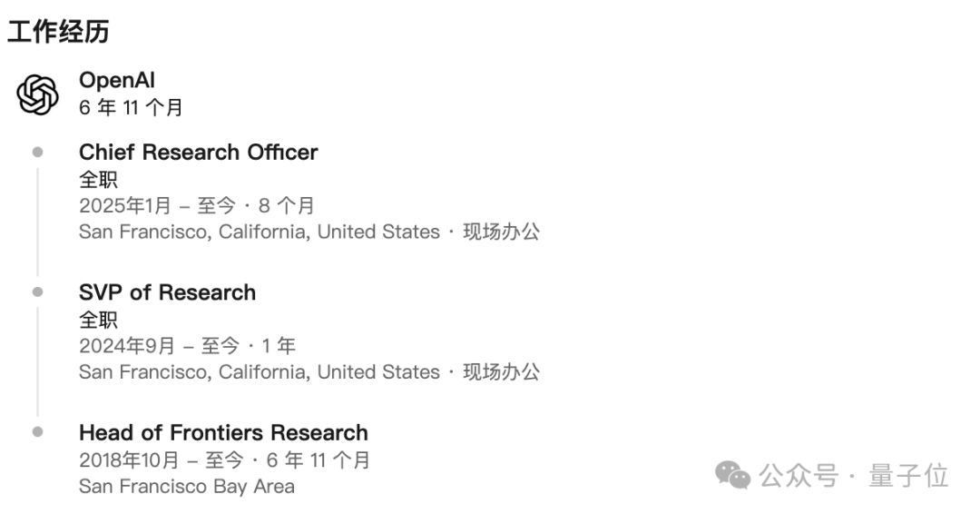Click the 2024年9月 – 至今 date range
This screenshot has height=514, width=980.
[160, 345]
